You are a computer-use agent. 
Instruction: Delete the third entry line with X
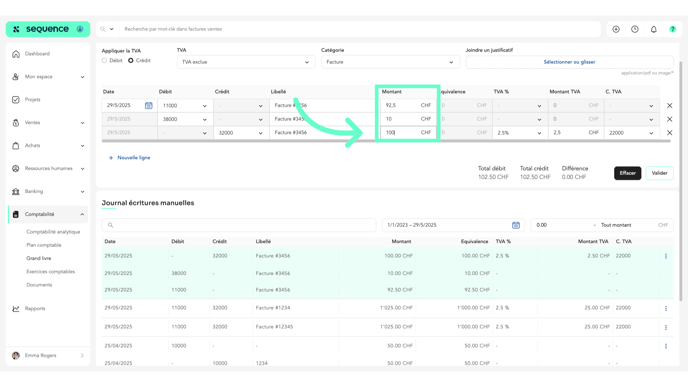pos(670,133)
